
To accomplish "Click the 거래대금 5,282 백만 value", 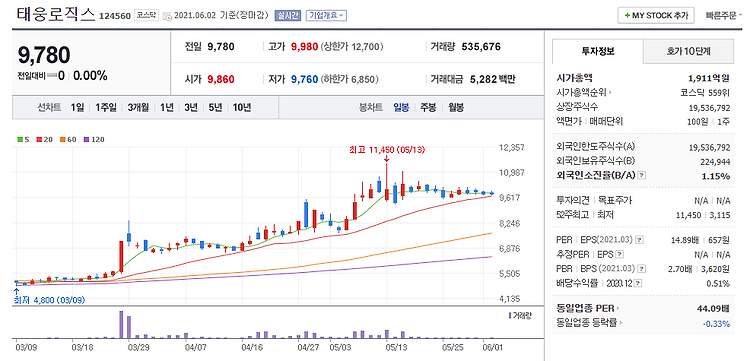I will [x=492, y=79].
